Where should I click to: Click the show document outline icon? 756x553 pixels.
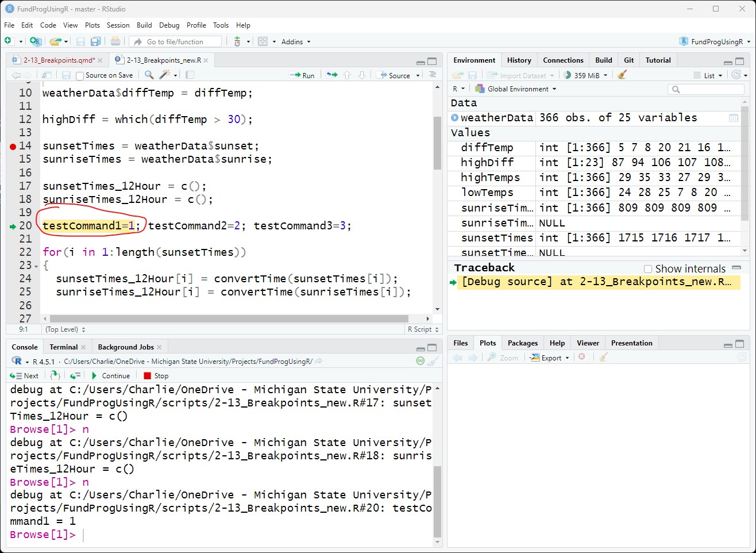point(433,75)
